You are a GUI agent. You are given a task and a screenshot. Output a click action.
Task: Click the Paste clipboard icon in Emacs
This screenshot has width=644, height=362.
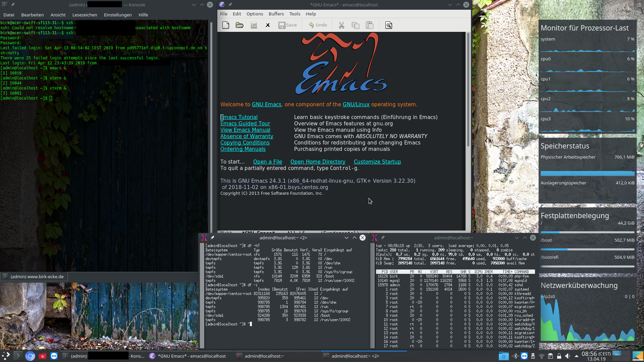369,25
